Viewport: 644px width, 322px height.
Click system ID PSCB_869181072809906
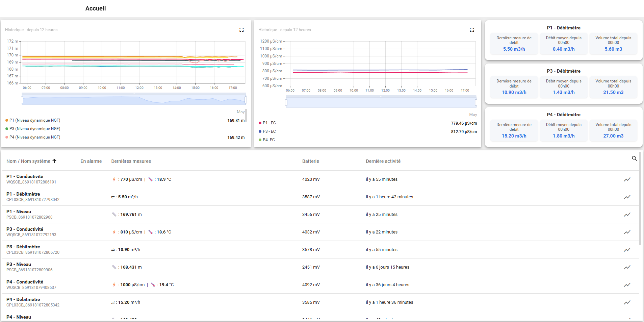pyautogui.click(x=29, y=270)
